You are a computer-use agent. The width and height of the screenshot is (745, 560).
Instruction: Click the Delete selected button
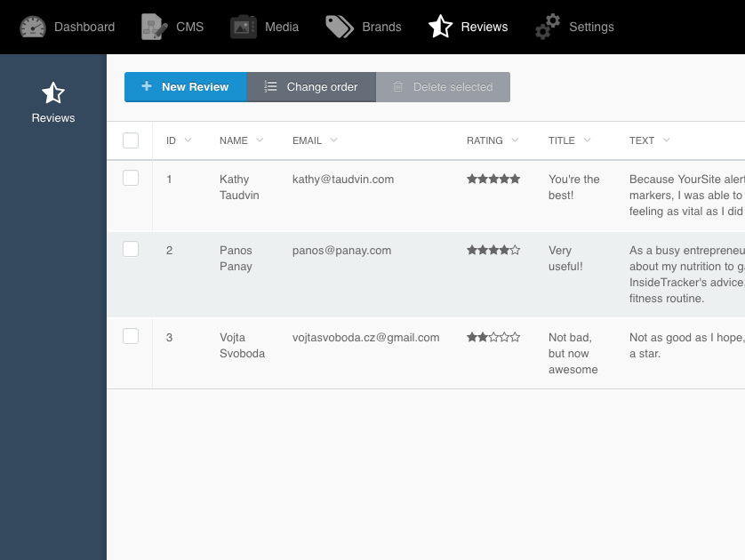point(443,87)
